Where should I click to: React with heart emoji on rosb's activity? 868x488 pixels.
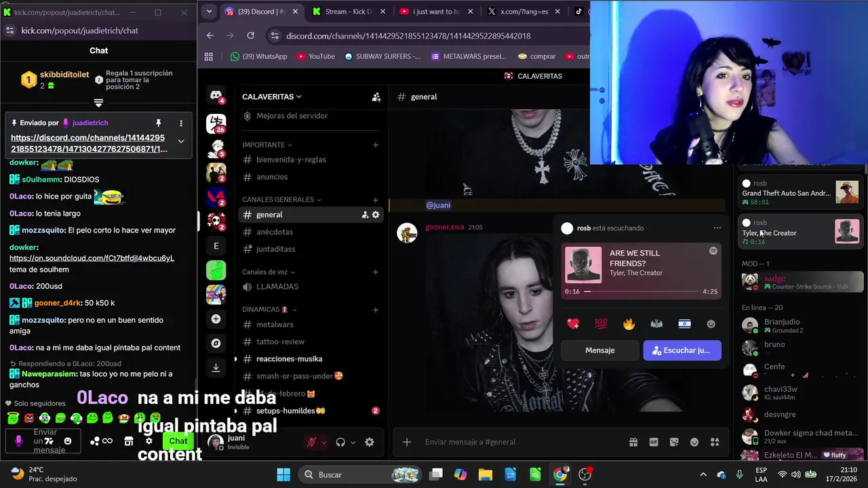573,324
